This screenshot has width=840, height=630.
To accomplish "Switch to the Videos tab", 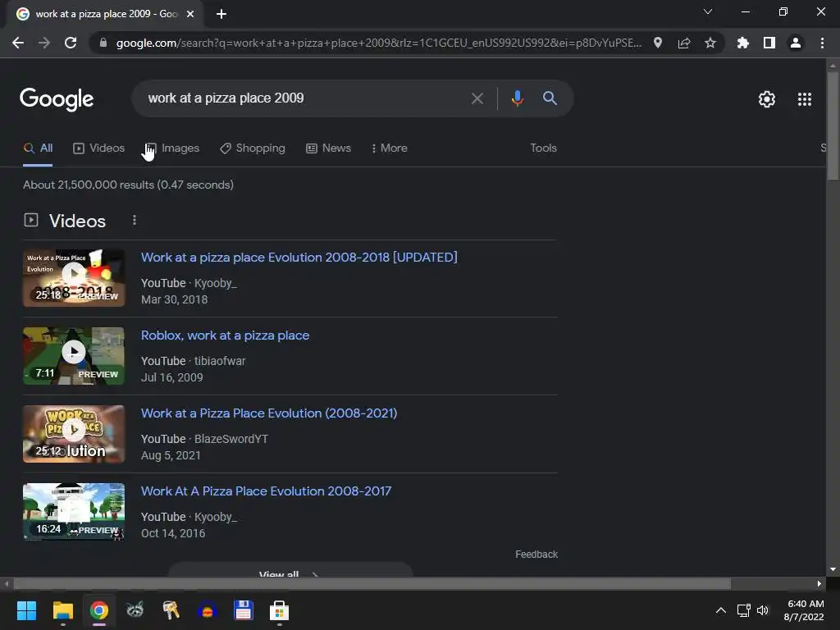I will (x=98, y=148).
